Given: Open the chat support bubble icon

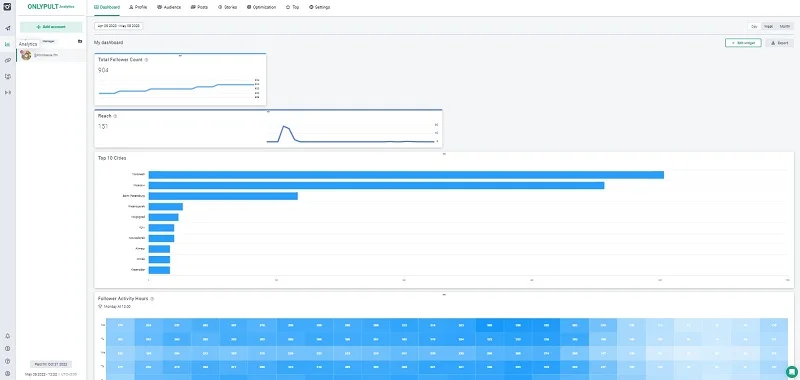Looking at the screenshot, I should [x=791, y=371].
